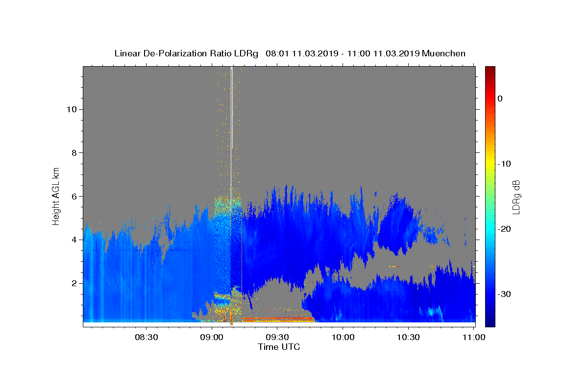Click the colorbar label '0'
This screenshot has height=392, width=588.
(500, 98)
